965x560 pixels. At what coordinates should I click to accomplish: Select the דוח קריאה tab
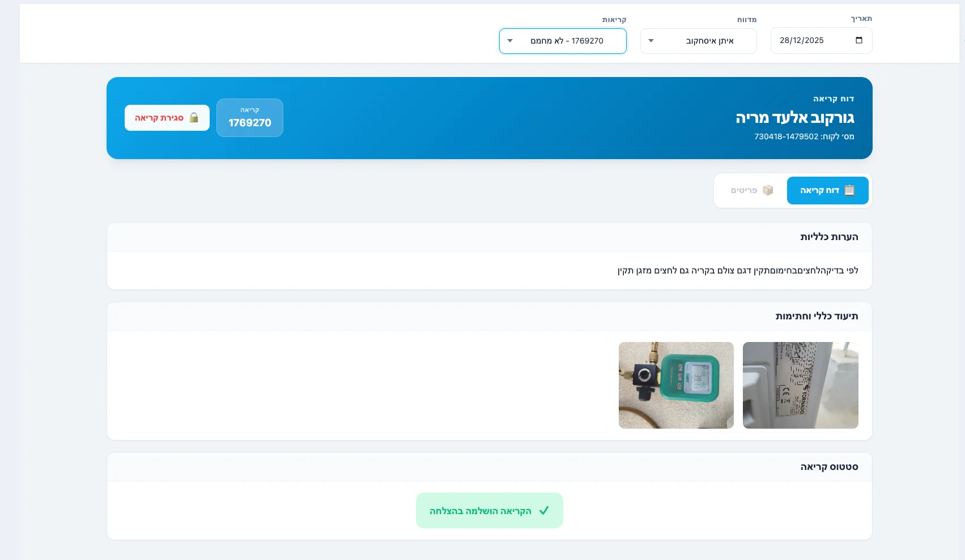[827, 190]
